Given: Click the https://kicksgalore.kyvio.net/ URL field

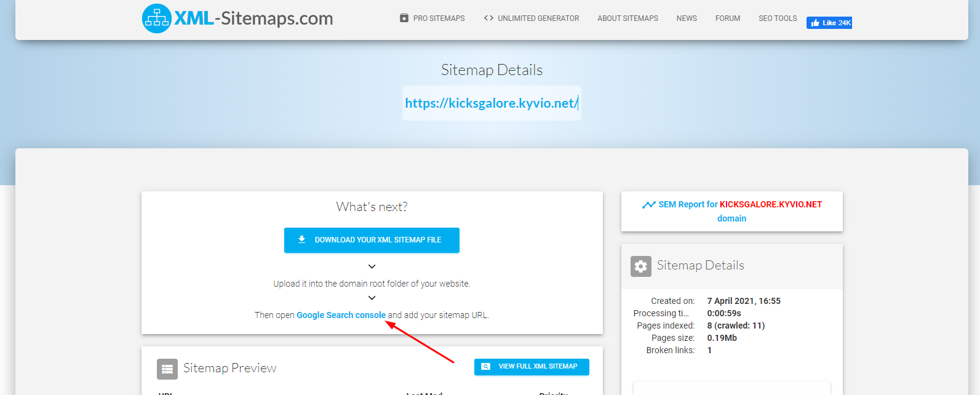Looking at the screenshot, I should pos(492,103).
